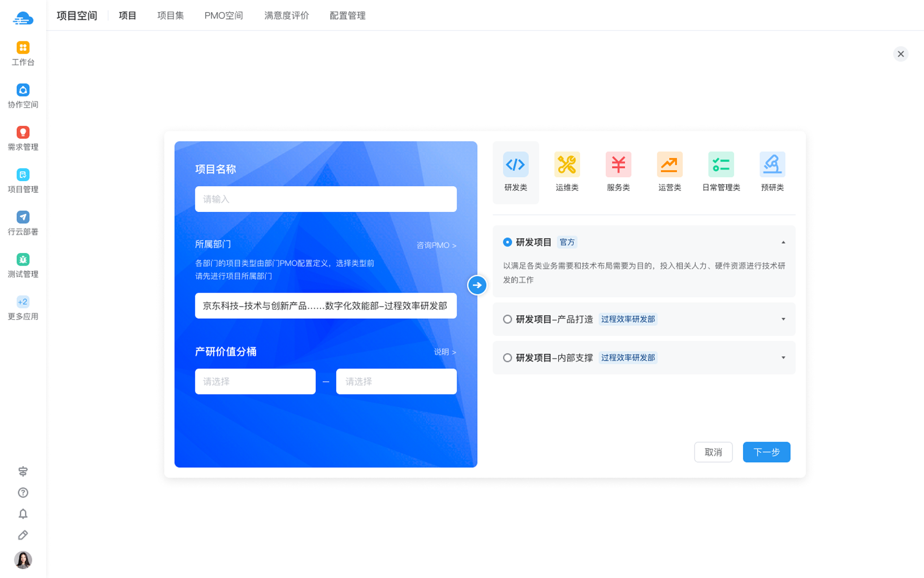This screenshot has height=578, width=924.
Task: Go to 需求管理 sidebar icon
Action: point(23,133)
